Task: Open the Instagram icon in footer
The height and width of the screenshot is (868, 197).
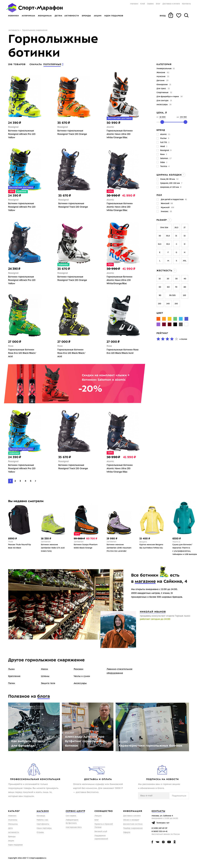Action: 163,842
